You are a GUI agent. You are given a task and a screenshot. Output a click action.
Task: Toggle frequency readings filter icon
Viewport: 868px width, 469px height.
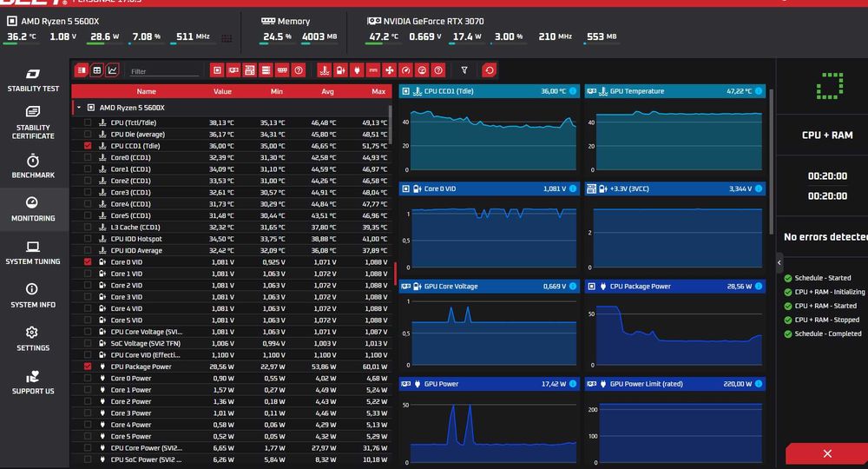[x=373, y=70]
